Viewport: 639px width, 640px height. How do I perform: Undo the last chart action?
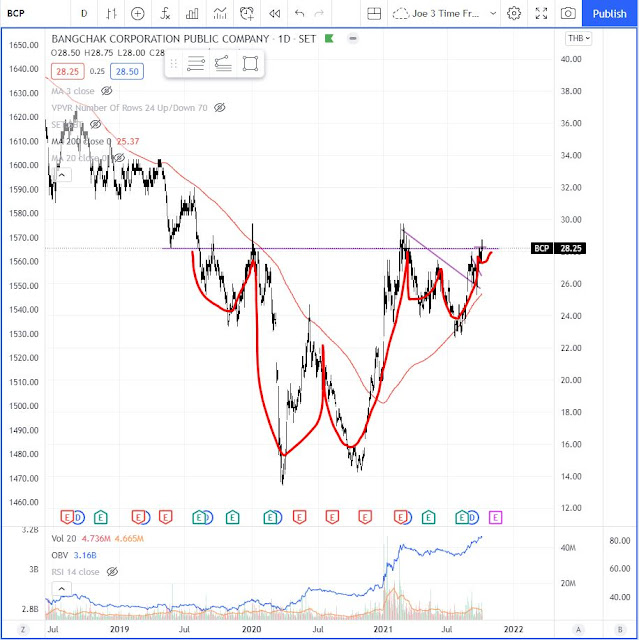300,14
